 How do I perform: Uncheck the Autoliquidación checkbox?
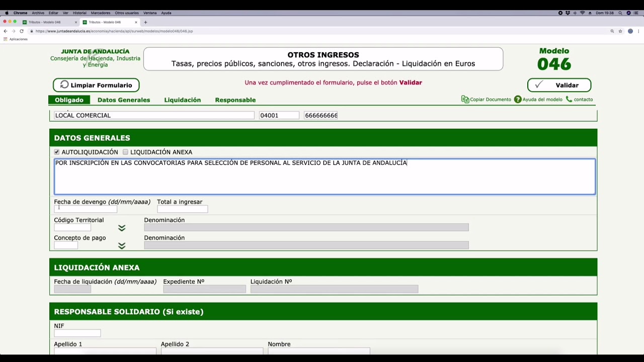point(57,152)
